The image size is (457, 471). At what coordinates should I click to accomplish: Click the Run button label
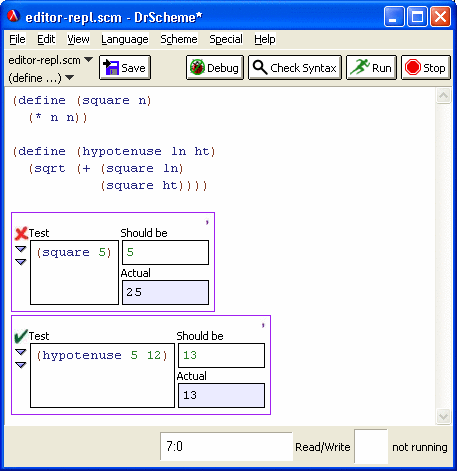point(382,68)
